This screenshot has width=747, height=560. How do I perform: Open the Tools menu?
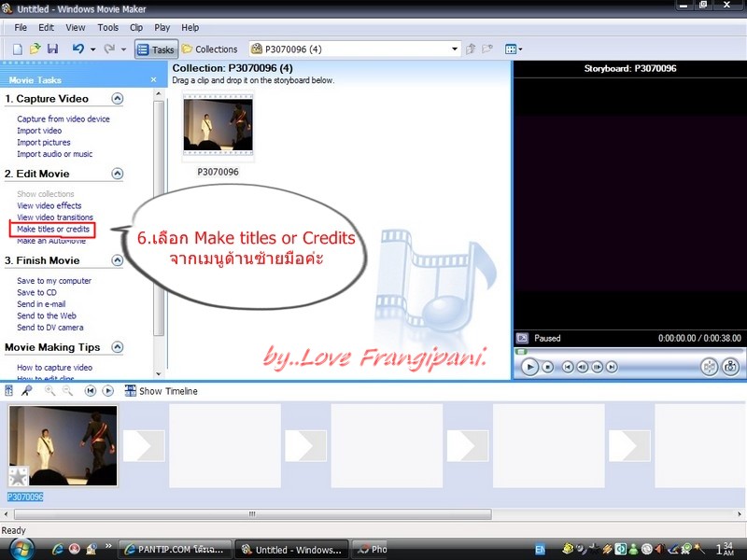pyautogui.click(x=107, y=28)
